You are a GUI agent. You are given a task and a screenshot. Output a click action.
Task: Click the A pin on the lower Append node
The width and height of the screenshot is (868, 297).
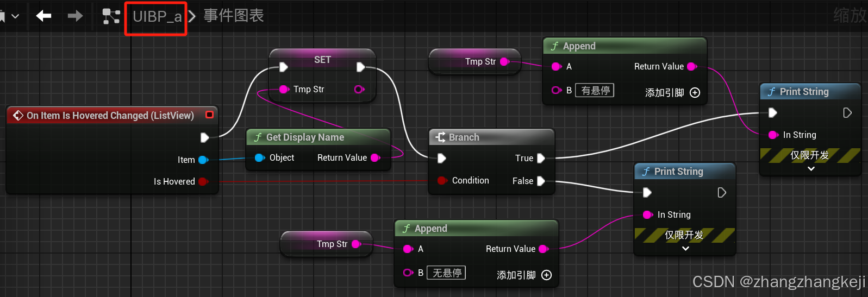pos(408,249)
